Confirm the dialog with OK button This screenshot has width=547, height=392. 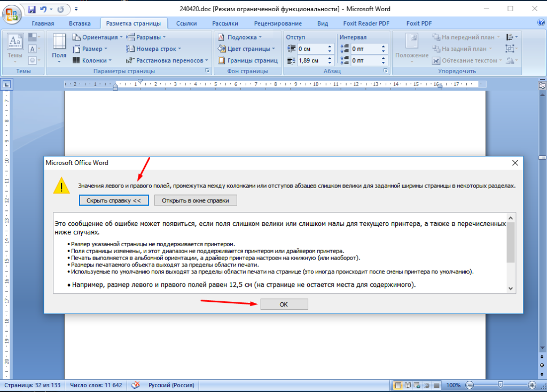coord(284,304)
